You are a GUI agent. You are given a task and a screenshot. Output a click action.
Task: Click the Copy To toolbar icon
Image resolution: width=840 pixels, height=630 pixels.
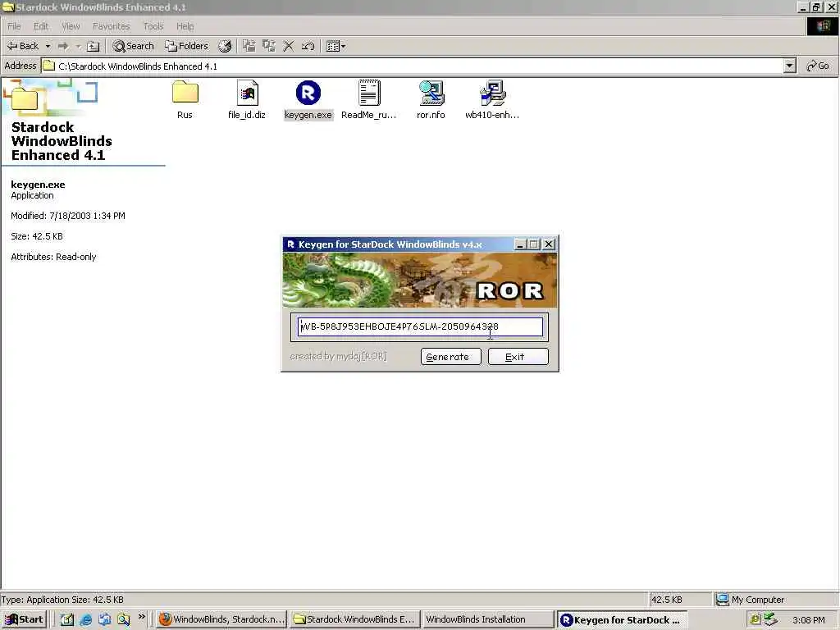(268, 46)
